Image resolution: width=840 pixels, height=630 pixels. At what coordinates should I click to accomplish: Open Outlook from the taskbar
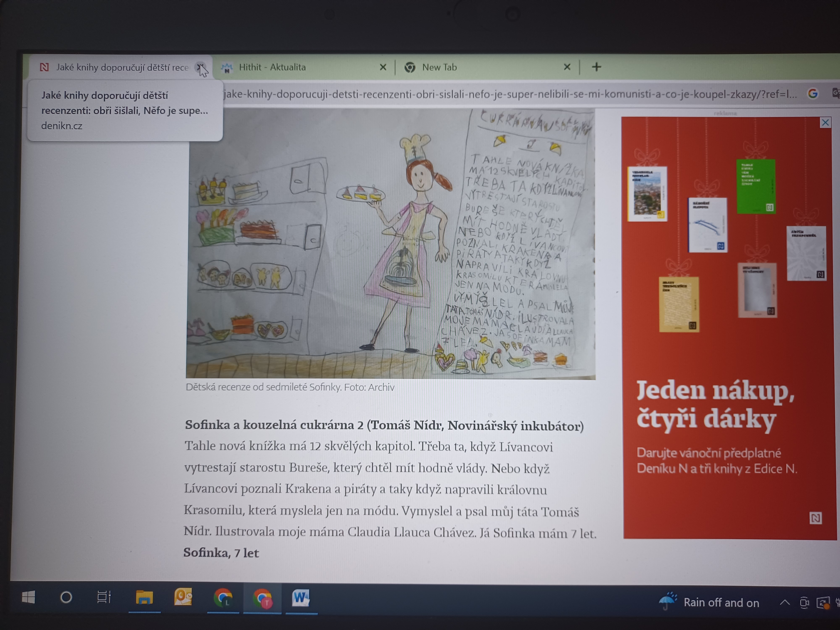[183, 597]
